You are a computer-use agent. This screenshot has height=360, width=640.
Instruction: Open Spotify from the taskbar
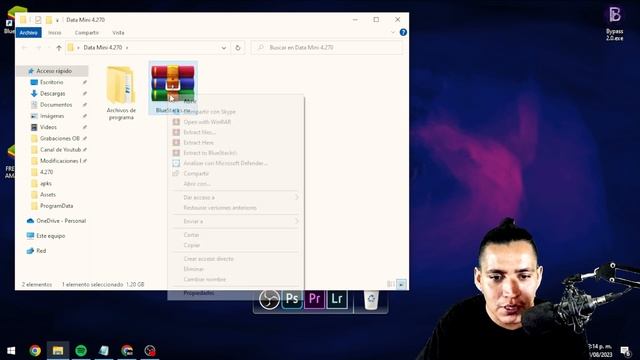tap(81, 351)
